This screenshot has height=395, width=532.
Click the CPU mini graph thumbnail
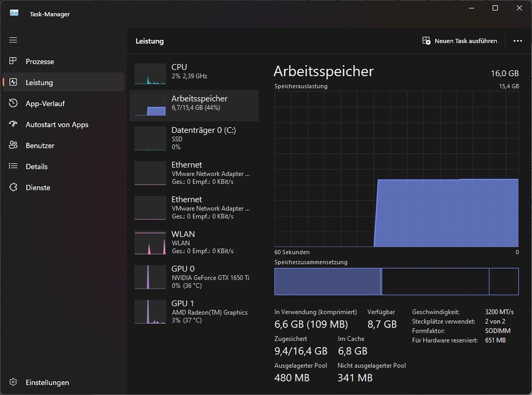tap(150, 74)
